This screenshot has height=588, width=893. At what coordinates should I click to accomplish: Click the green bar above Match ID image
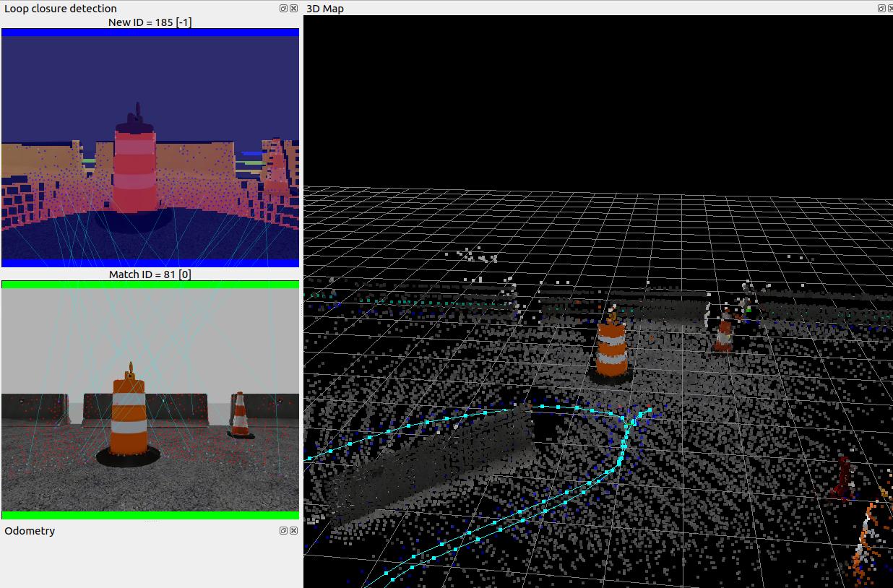(x=150, y=285)
